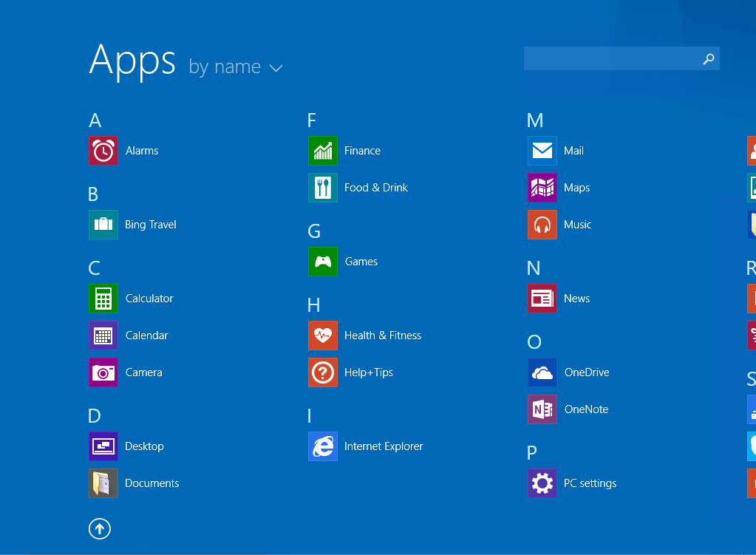Open Finance chart icon

pyautogui.click(x=322, y=151)
